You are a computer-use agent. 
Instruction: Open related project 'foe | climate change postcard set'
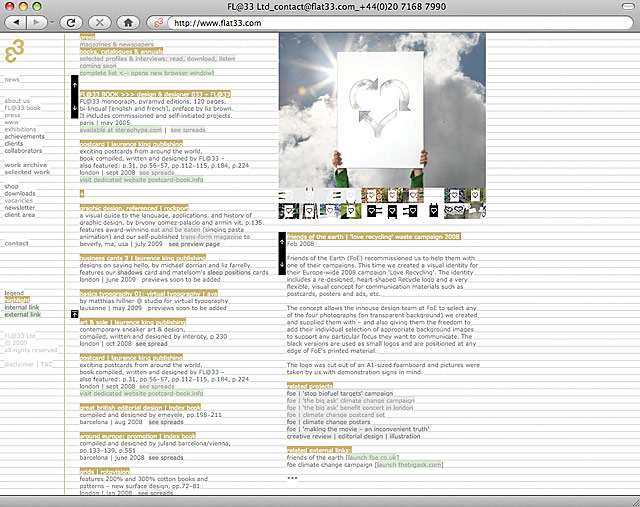(x=336, y=415)
